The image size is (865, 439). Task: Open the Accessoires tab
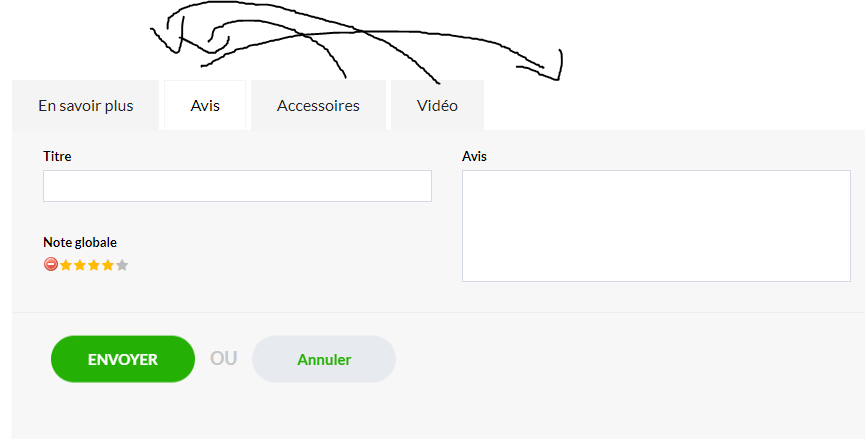tap(318, 105)
